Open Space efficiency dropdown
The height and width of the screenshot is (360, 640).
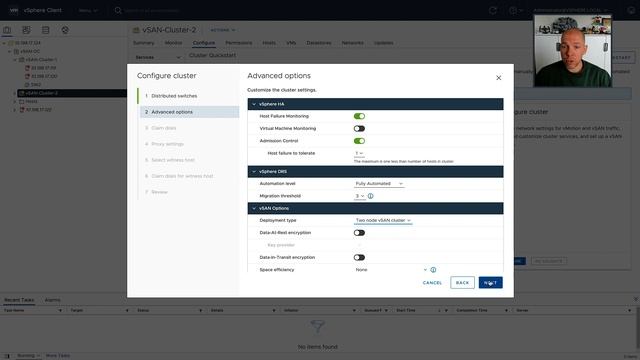(391, 270)
